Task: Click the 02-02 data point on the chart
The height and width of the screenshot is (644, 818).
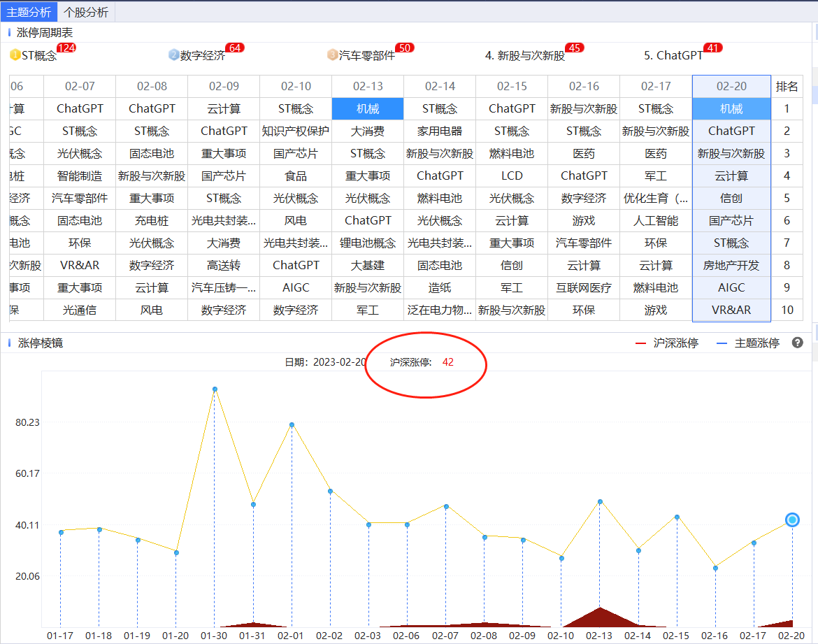Action: tap(330, 491)
